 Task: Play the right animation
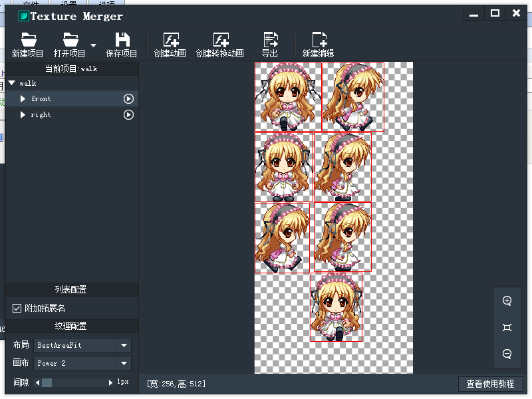coord(128,114)
